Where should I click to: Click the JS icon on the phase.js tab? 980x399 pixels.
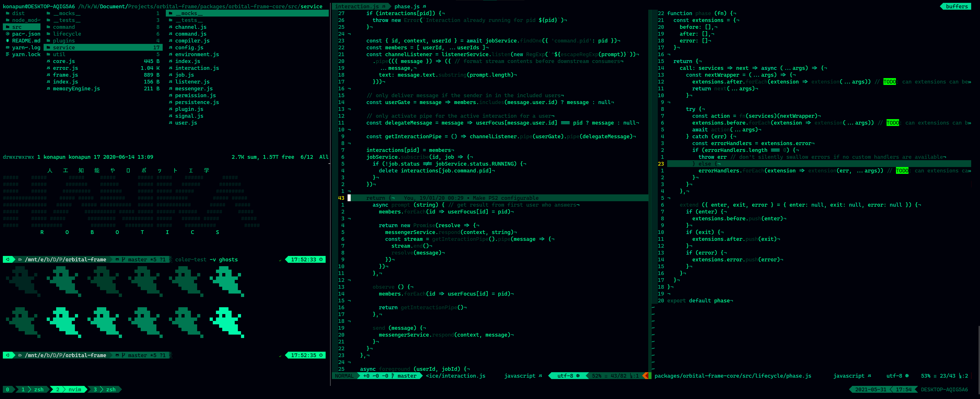[424, 7]
